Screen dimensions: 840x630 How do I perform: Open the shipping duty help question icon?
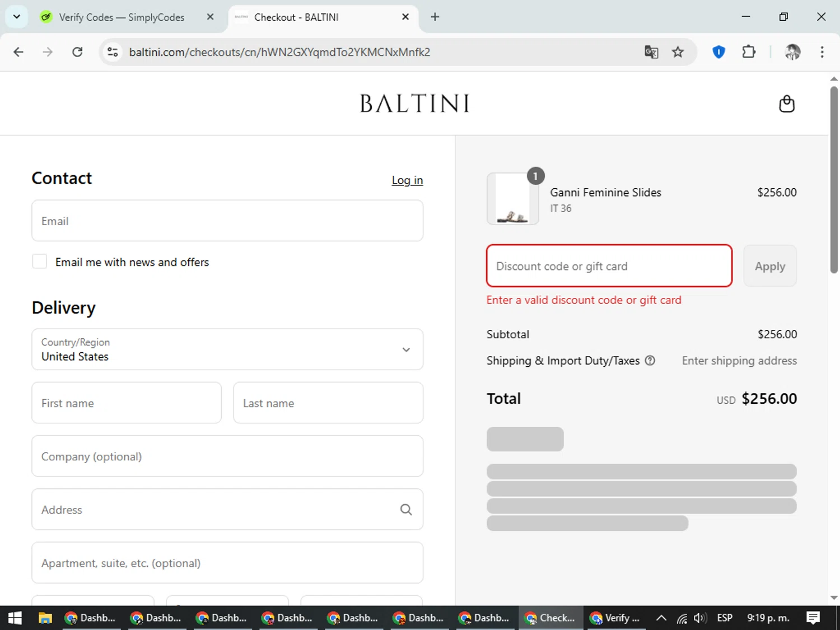pyautogui.click(x=650, y=361)
